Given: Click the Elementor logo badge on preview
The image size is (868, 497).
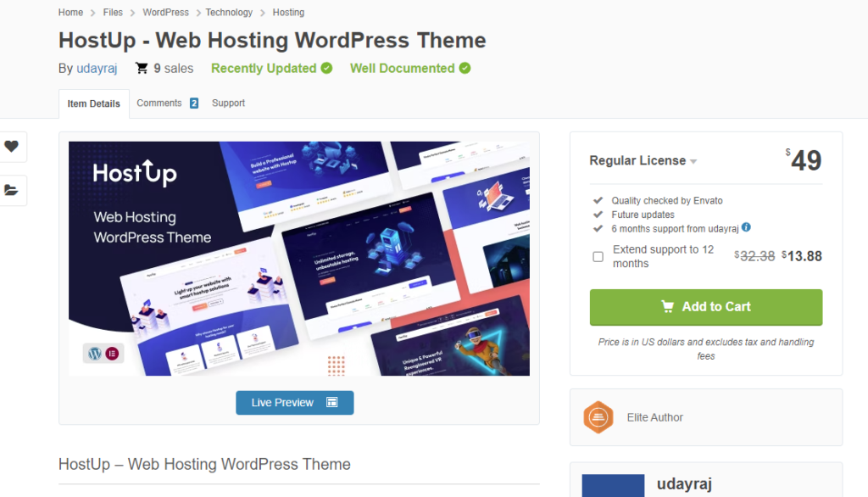Looking at the screenshot, I should (113, 353).
